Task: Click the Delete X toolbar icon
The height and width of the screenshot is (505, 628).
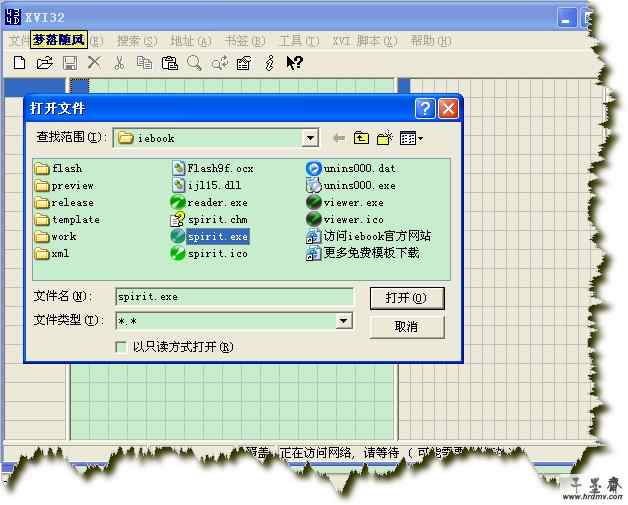Action: (x=95, y=62)
